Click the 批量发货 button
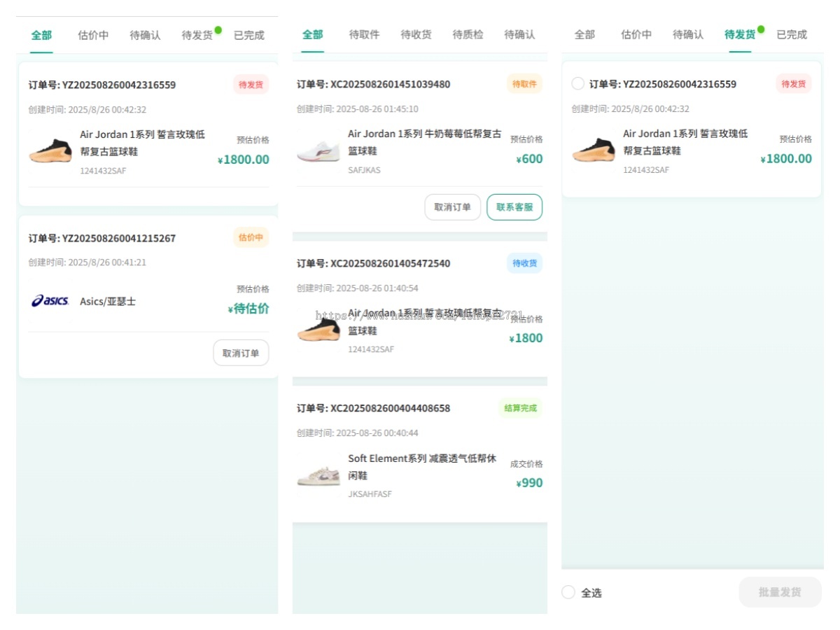Viewport: 840px width, 630px height. (x=780, y=592)
